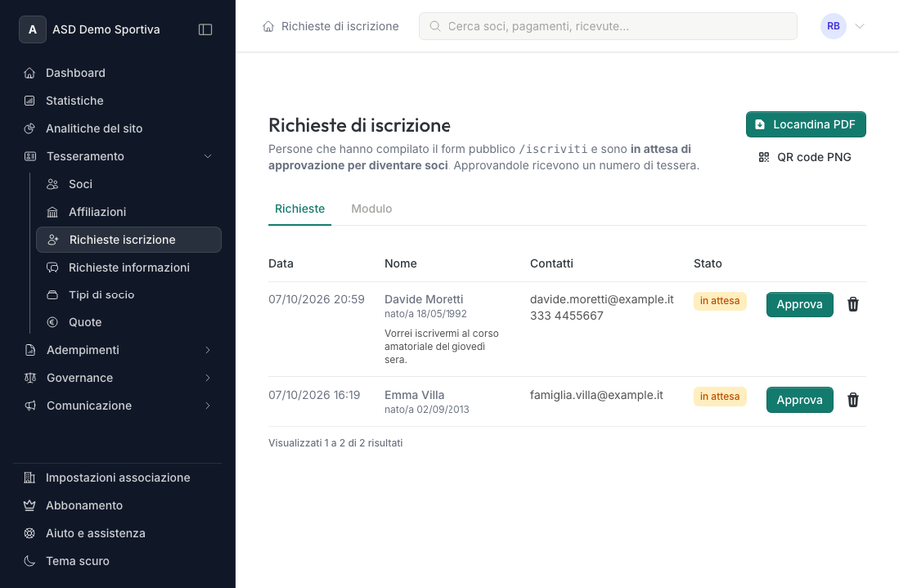Click the Locandina PDF download icon

(760, 125)
